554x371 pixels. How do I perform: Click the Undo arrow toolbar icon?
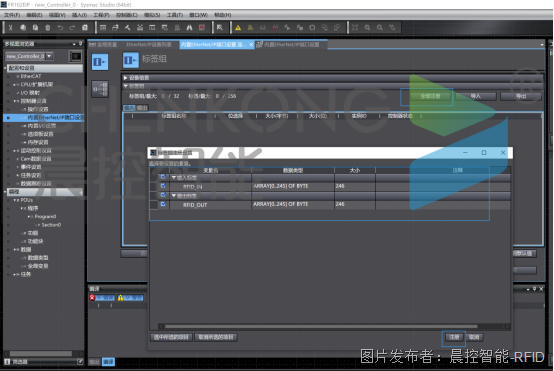click(x=60, y=28)
